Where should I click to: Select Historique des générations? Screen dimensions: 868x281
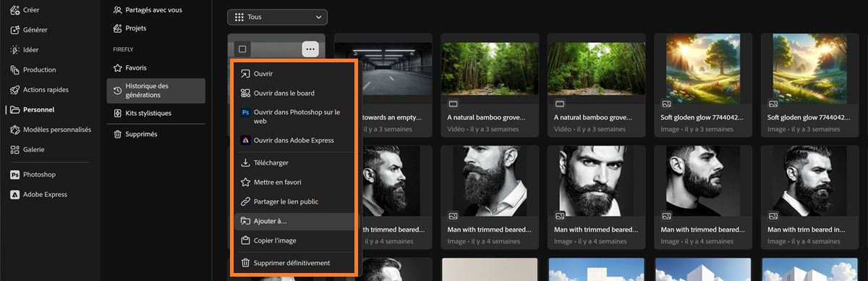(156, 91)
